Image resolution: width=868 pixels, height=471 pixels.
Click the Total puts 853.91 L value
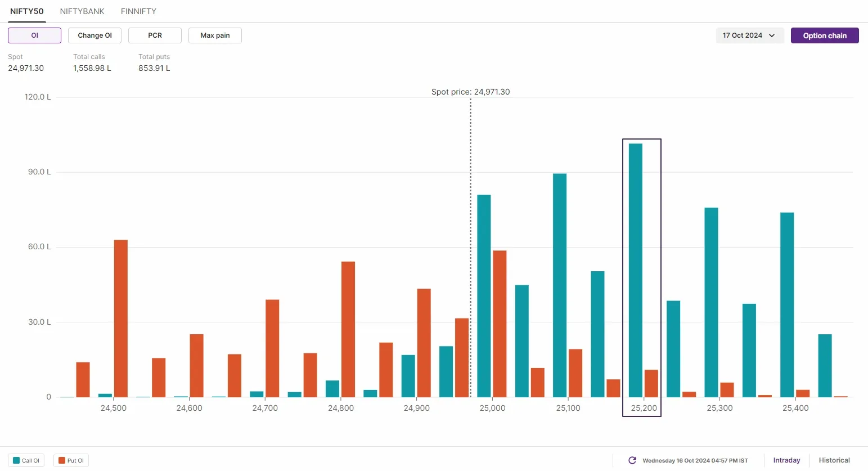(x=154, y=68)
